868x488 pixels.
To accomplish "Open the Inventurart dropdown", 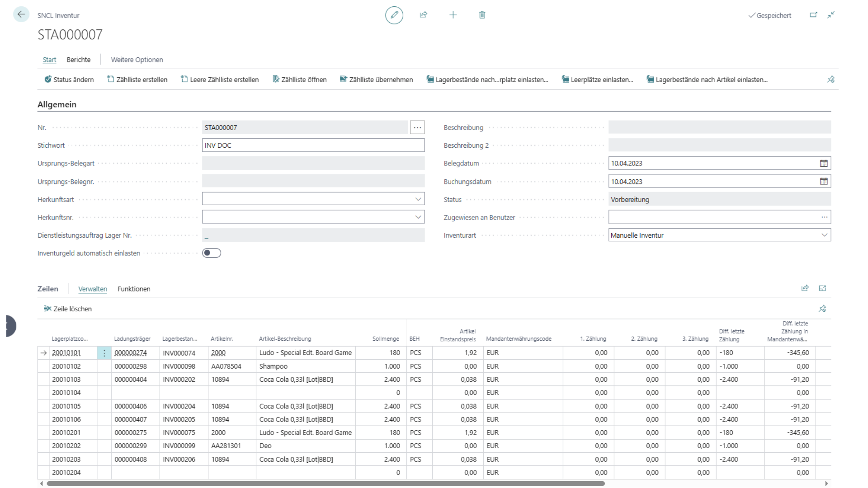I will [824, 235].
